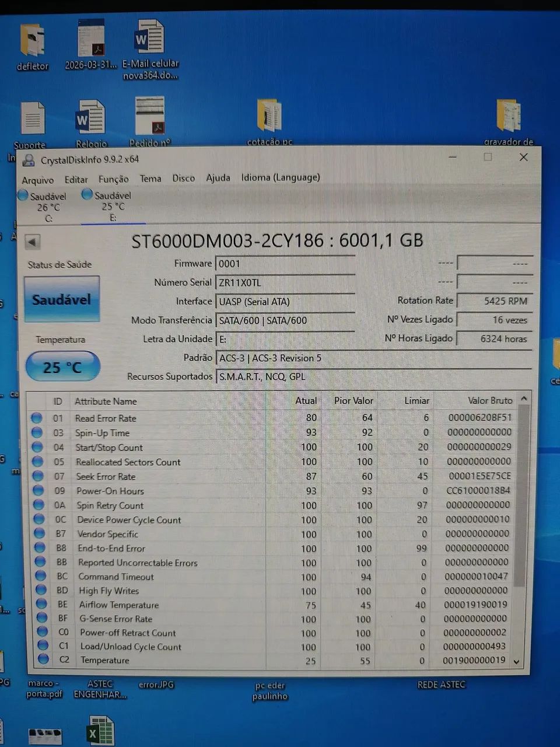The image size is (560, 747).
Task: Click the scroll up arrow of attribute list
Action: (x=523, y=399)
